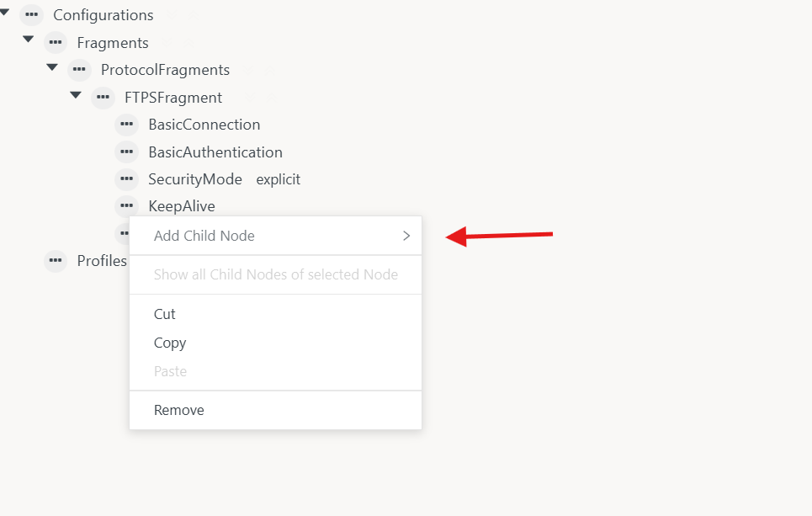Open the ellipsis icon next to ProtocolFragments
The width and height of the screenshot is (812, 516).
(79, 70)
